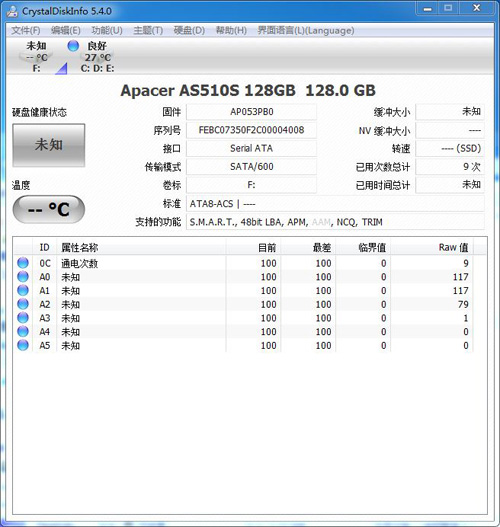Click the supported features field with NCQ, TRIM
Screen dimensions: 500x527
(x=335, y=222)
